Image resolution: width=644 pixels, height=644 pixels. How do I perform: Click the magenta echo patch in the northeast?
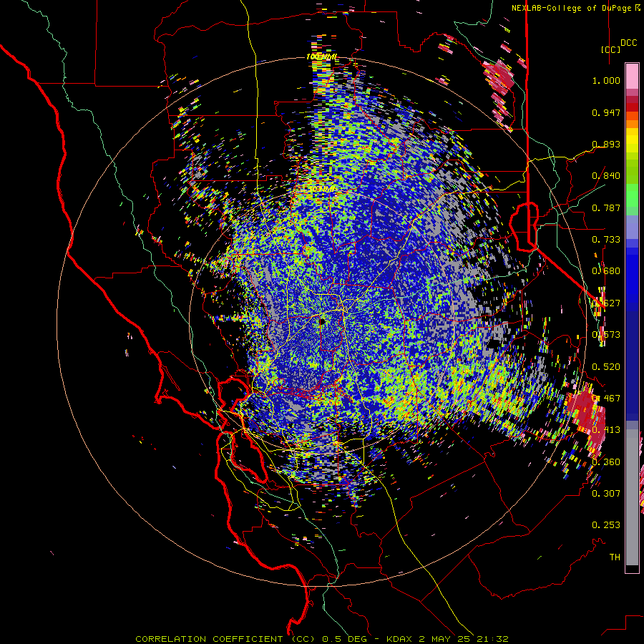499,77
